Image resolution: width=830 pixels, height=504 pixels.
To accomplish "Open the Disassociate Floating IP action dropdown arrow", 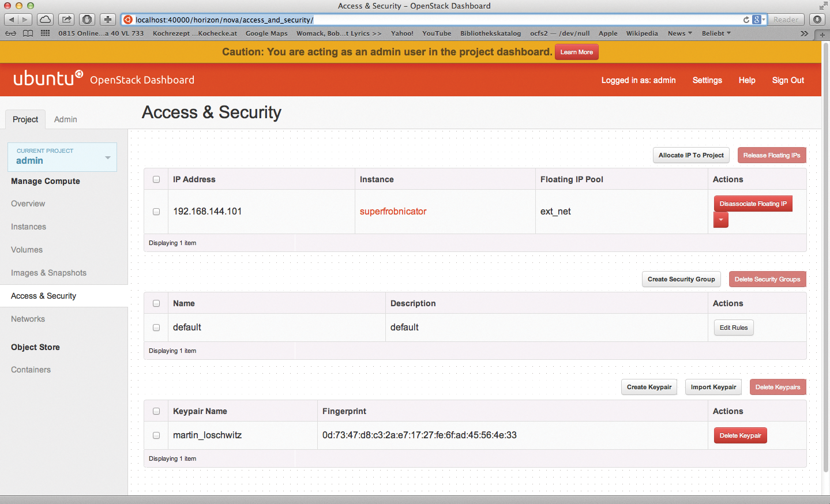I will (721, 220).
